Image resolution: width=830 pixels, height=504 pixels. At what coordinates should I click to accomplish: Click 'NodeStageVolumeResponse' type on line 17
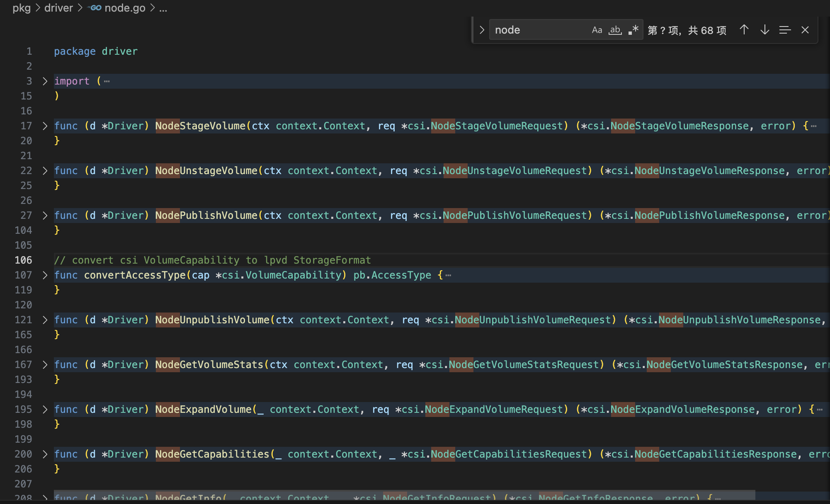click(x=680, y=126)
